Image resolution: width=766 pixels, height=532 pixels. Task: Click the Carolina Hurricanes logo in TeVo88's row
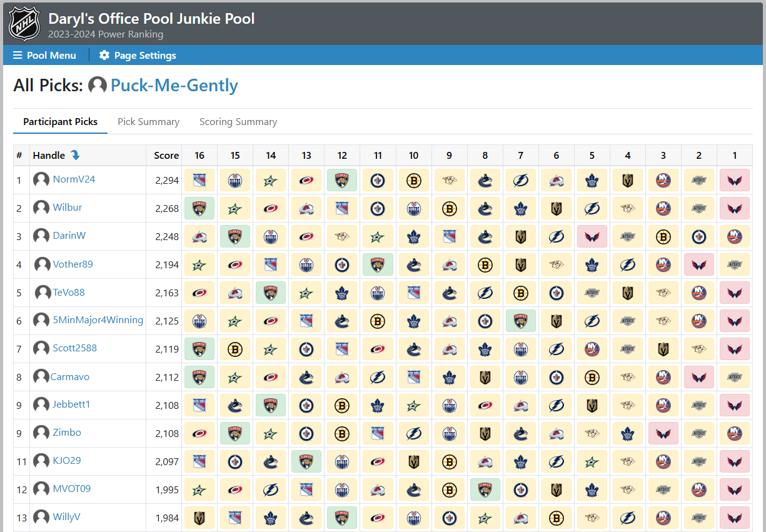199,293
